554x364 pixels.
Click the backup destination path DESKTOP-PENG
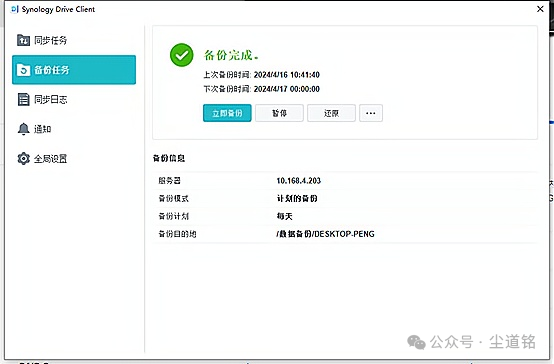pos(325,234)
